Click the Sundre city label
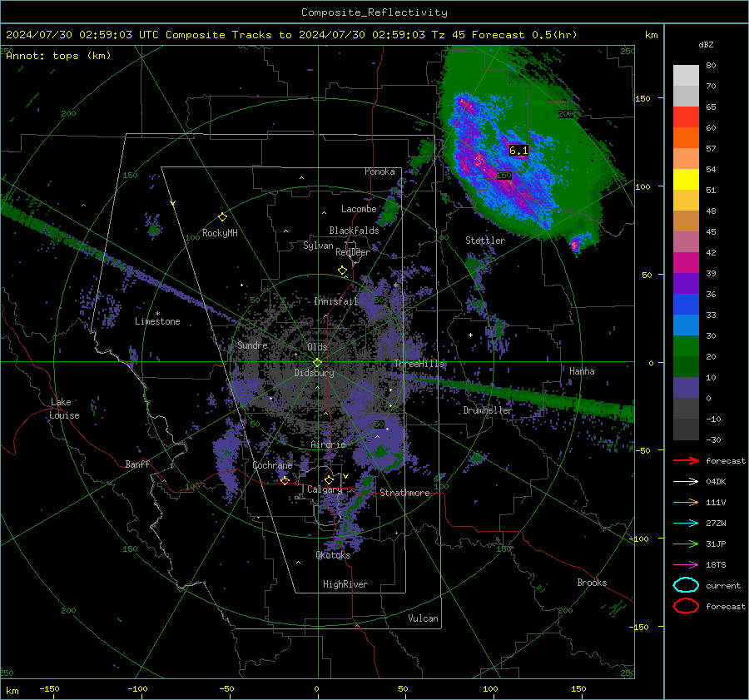The height and width of the screenshot is (700, 749). (x=252, y=345)
